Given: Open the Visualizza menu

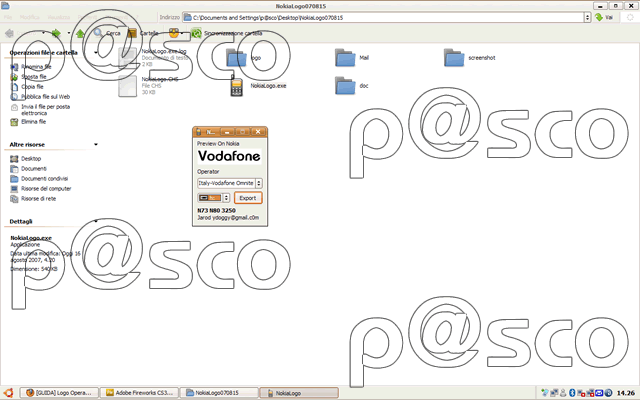Looking at the screenshot, I should point(59,18).
